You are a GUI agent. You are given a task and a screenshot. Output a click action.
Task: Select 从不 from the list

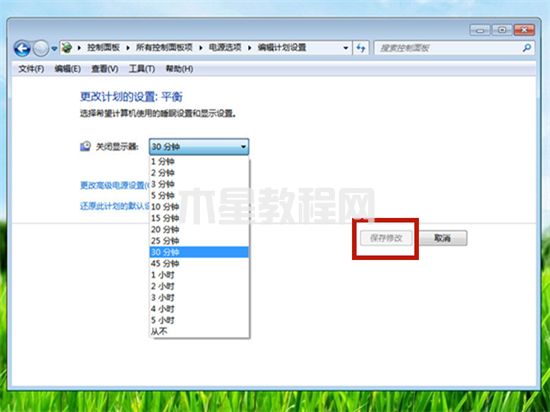point(199,331)
